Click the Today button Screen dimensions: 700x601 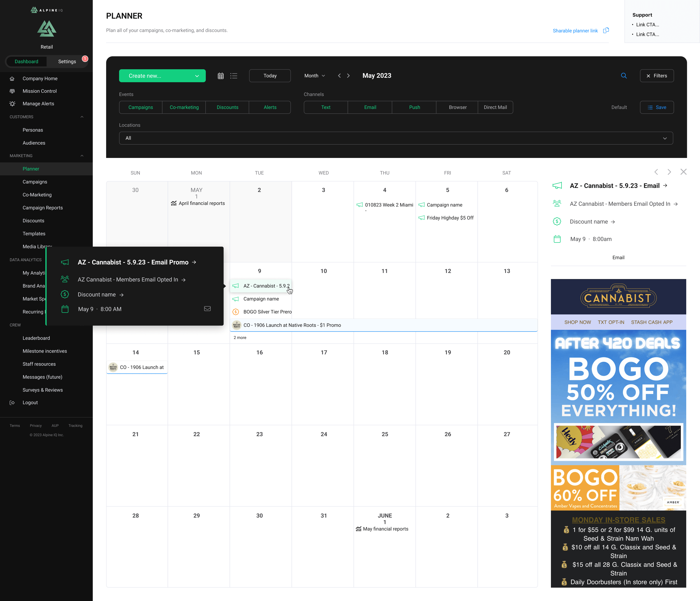[x=270, y=76]
